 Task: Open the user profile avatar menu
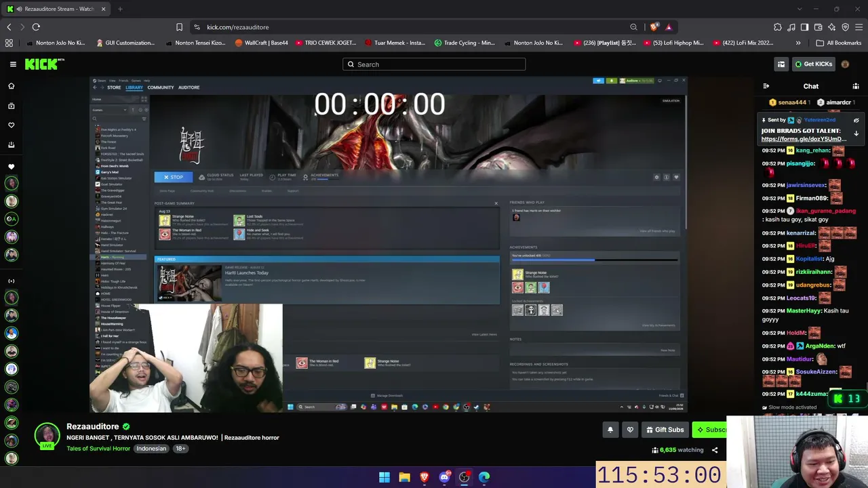click(x=845, y=64)
